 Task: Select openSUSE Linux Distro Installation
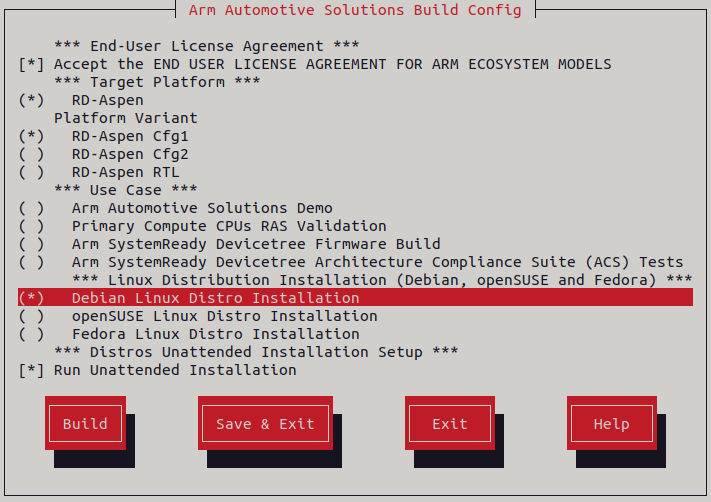[x=31, y=316]
